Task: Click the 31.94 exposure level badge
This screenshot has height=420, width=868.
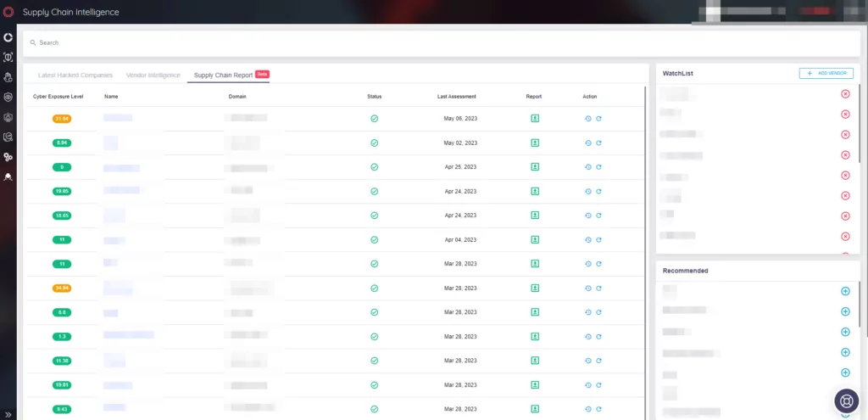Action: (x=62, y=119)
